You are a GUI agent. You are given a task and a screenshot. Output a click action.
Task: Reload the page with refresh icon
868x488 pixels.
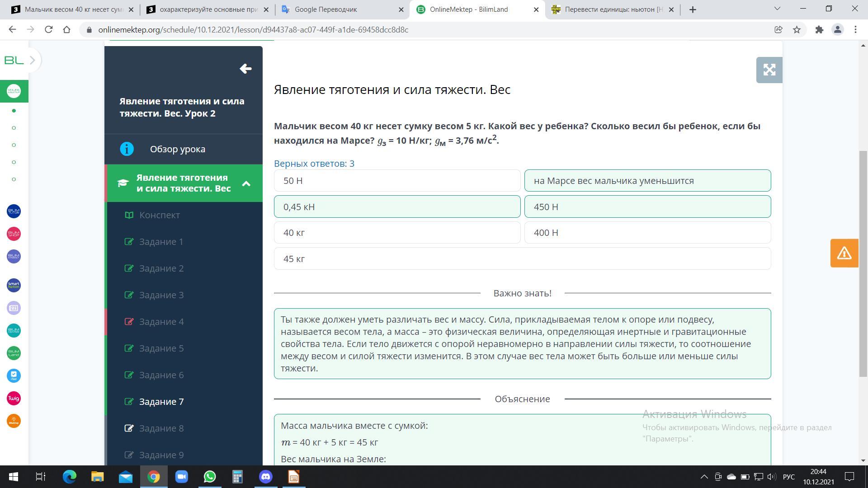48,29
